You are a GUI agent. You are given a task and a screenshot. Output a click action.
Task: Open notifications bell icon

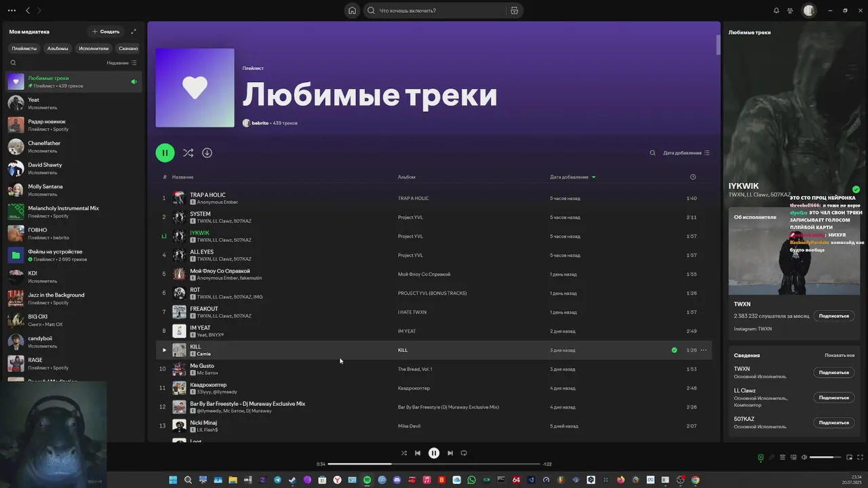point(776,10)
